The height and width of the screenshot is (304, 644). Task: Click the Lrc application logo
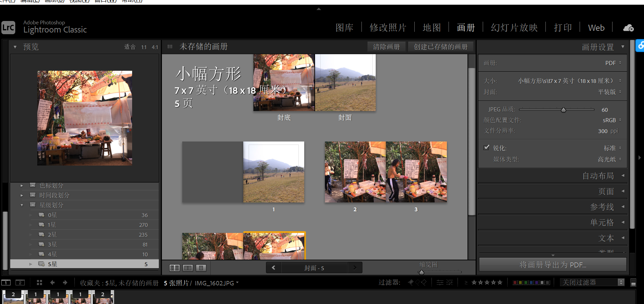click(8, 28)
